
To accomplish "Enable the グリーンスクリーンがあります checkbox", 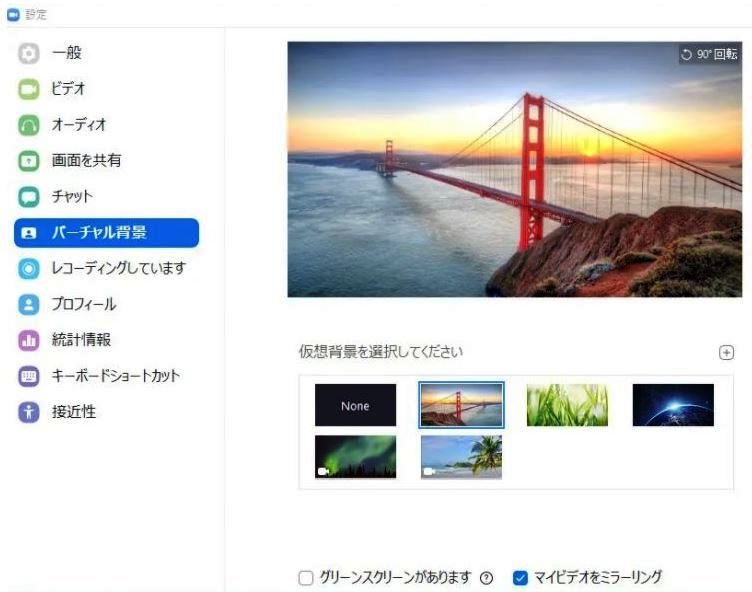I will pyautogui.click(x=306, y=578).
